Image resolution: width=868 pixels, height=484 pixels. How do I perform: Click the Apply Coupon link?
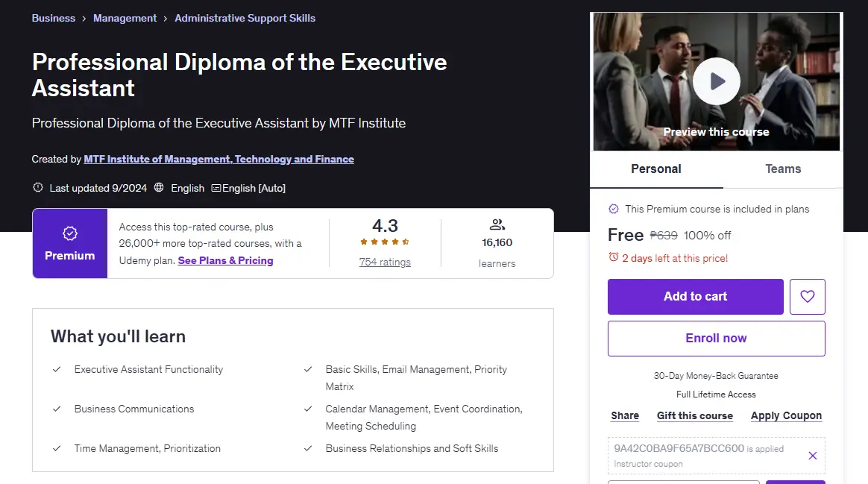coord(786,416)
